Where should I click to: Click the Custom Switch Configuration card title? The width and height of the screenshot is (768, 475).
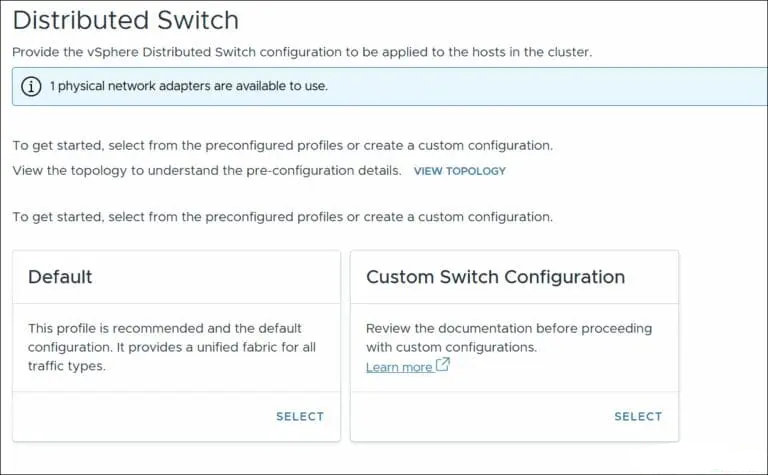click(x=495, y=277)
